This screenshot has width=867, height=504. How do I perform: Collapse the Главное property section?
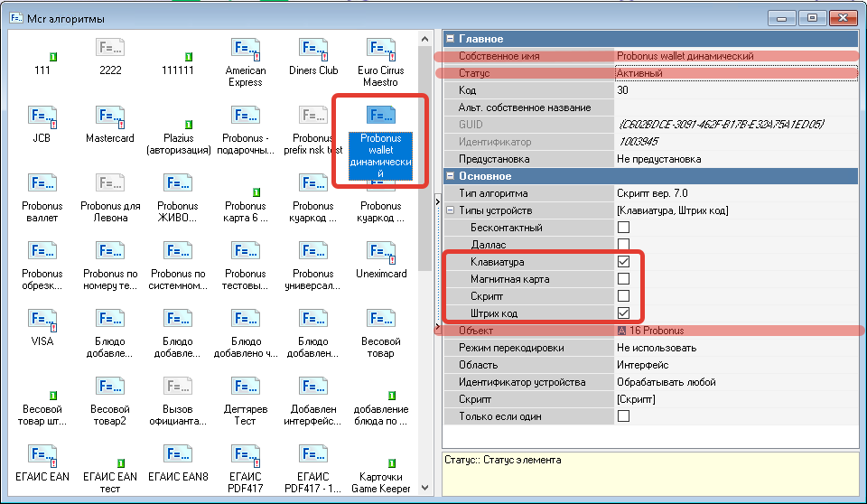[x=450, y=39]
